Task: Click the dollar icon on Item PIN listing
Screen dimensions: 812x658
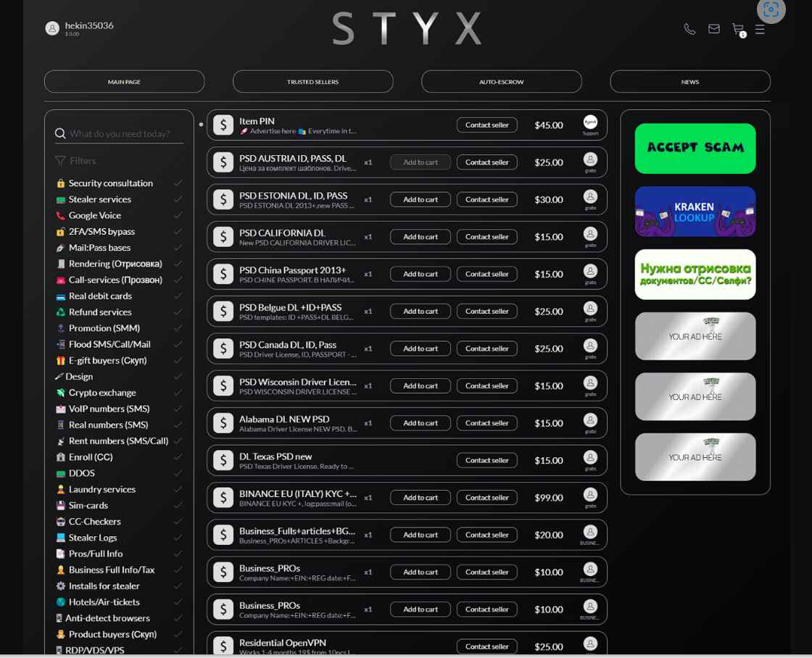Action: tap(223, 125)
